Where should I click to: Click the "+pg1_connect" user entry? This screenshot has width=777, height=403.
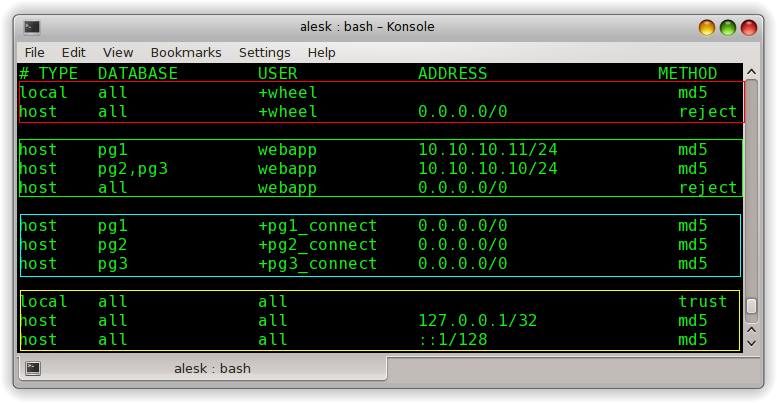pos(317,226)
